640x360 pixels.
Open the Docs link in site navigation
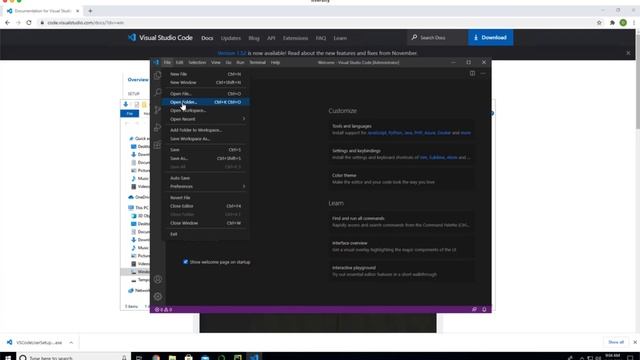[207, 38]
